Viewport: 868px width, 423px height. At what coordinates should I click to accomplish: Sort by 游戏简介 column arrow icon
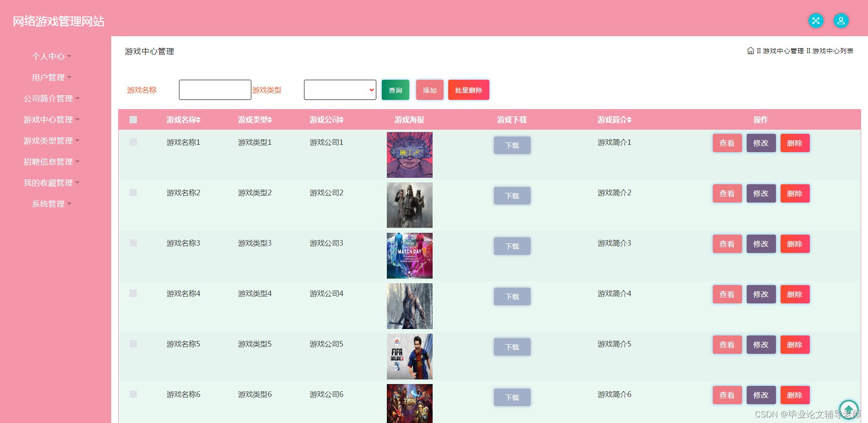coord(629,120)
